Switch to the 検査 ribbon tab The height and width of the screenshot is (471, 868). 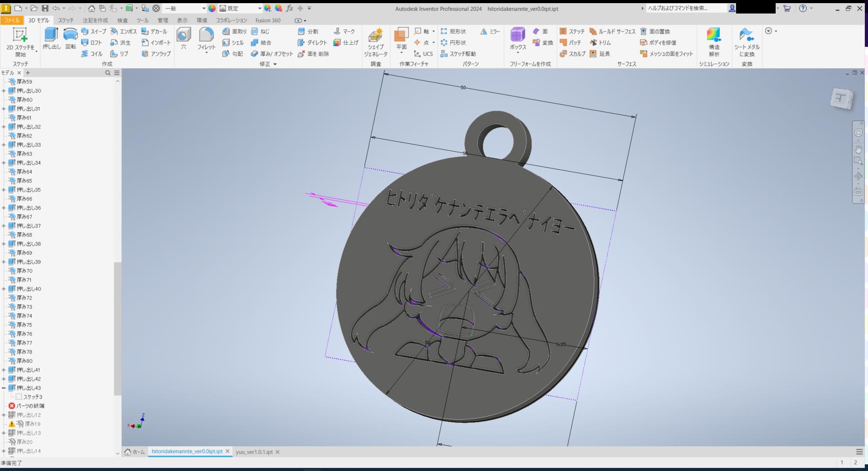tap(123, 20)
